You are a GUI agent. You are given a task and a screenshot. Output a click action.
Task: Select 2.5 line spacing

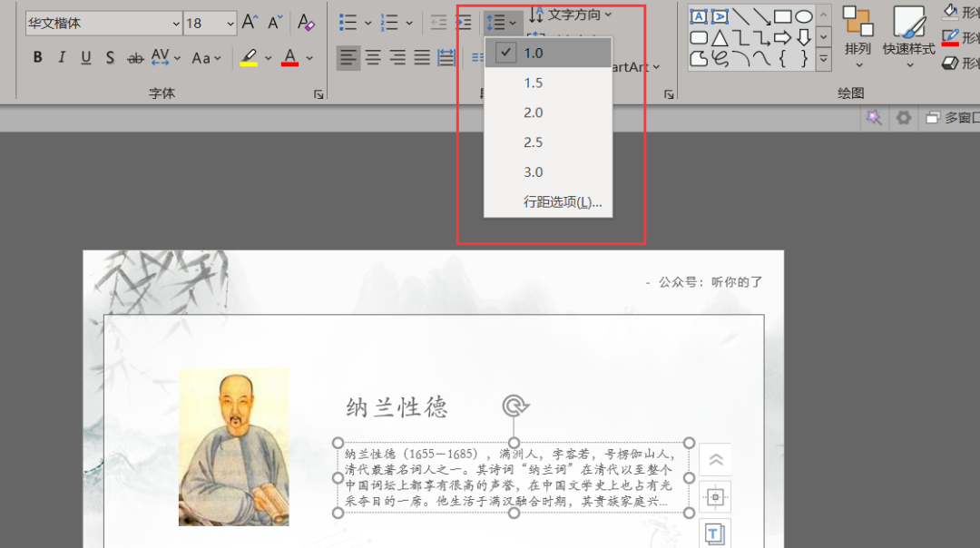point(548,142)
